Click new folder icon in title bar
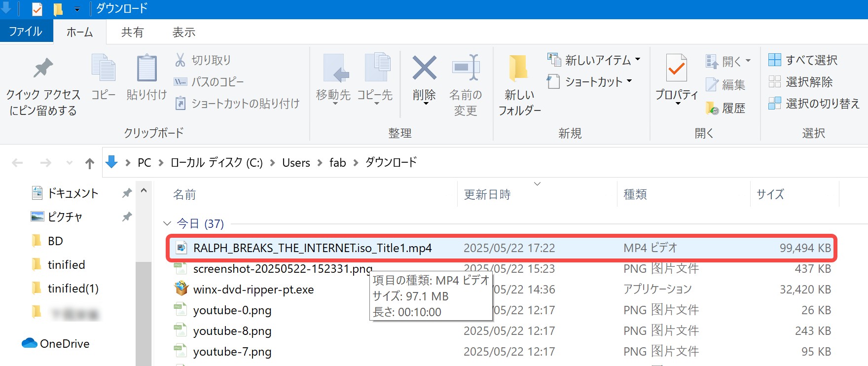 click(x=58, y=9)
